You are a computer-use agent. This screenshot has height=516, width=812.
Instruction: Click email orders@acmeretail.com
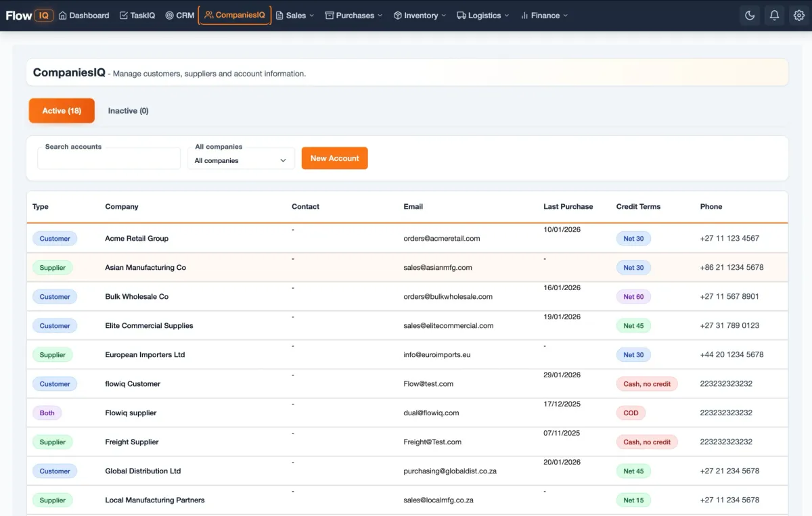[442, 239]
